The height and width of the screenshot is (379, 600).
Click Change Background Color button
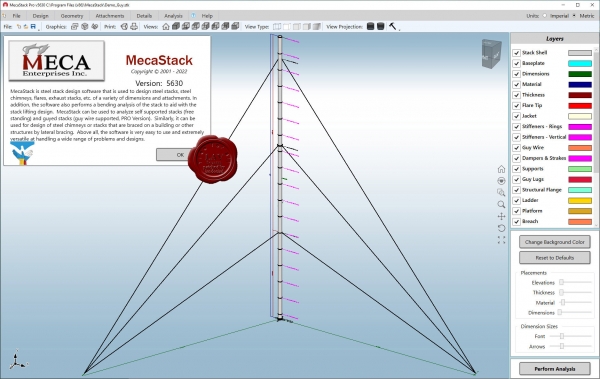(554, 242)
